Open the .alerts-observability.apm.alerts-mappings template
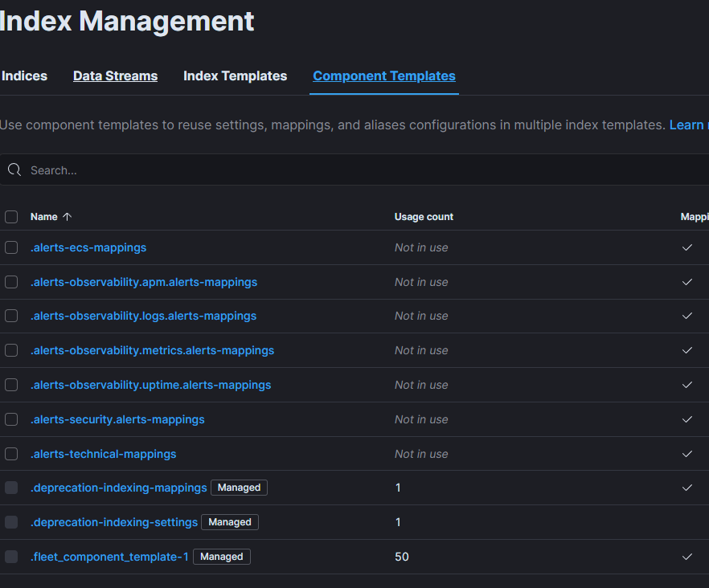709x588 pixels. [144, 282]
